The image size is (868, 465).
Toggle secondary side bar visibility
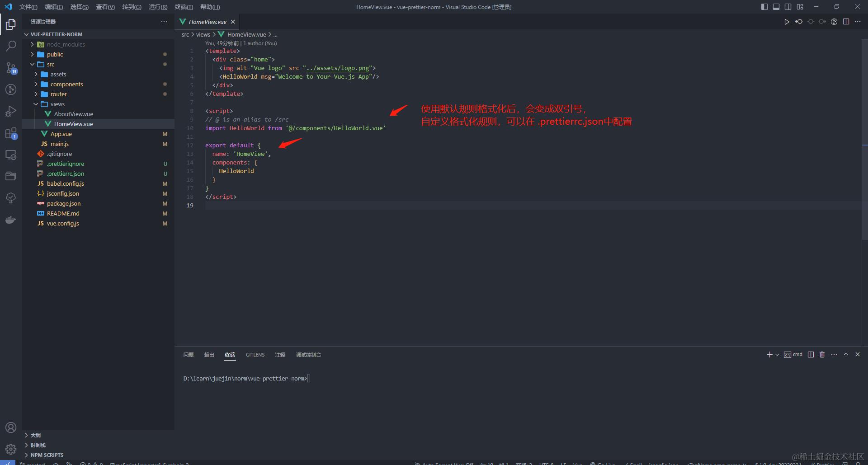coord(788,7)
